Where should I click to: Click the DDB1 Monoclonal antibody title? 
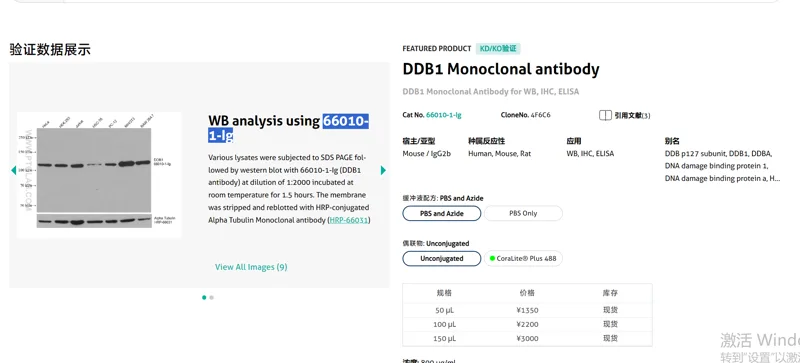pos(501,69)
